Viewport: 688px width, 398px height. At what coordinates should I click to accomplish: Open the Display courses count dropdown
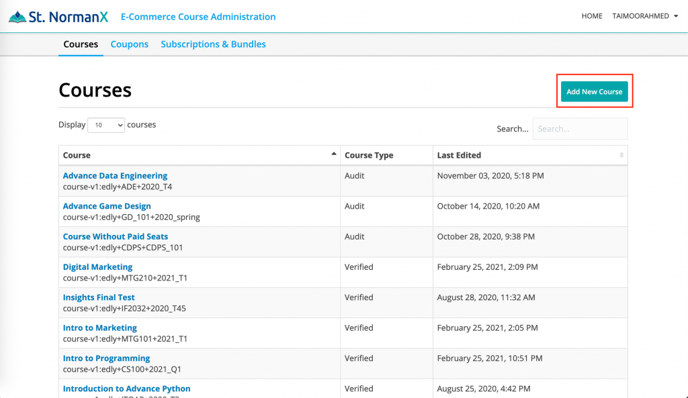[x=106, y=125]
